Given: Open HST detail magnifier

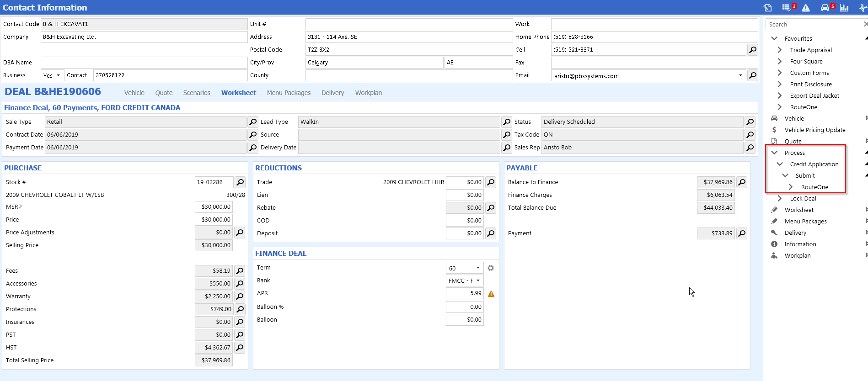Looking at the screenshot, I should [240, 348].
